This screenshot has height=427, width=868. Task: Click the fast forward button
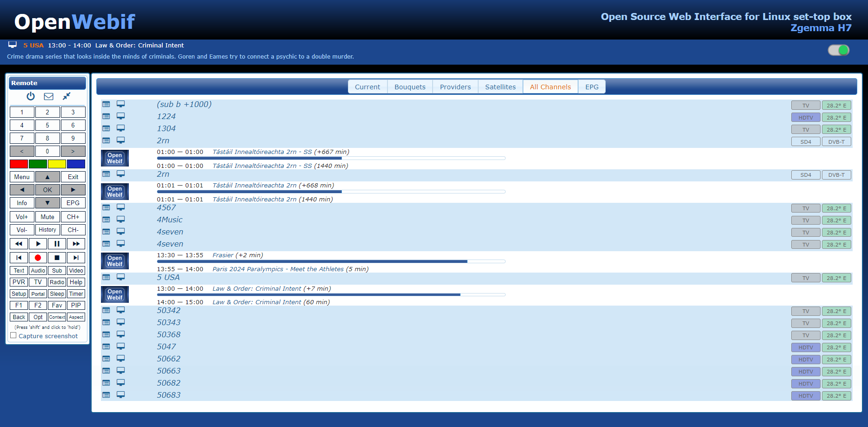click(x=76, y=244)
